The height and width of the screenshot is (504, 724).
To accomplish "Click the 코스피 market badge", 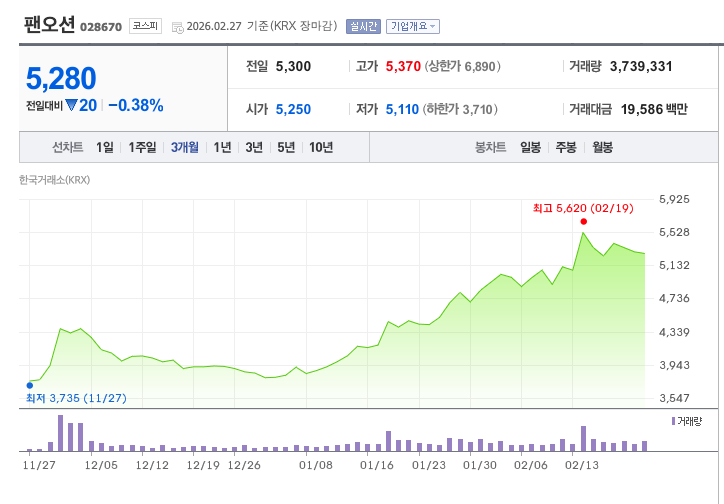I will [x=145, y=26].
